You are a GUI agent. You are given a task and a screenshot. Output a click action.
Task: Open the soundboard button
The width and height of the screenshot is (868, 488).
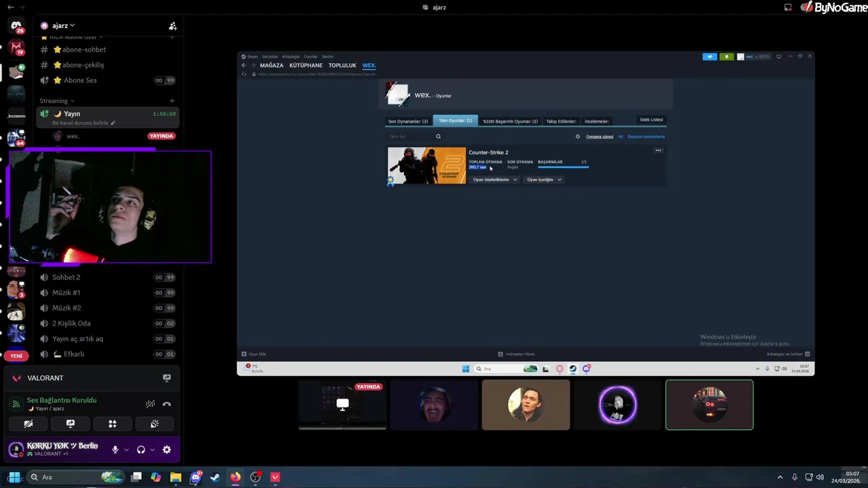(x=155, y=424)
